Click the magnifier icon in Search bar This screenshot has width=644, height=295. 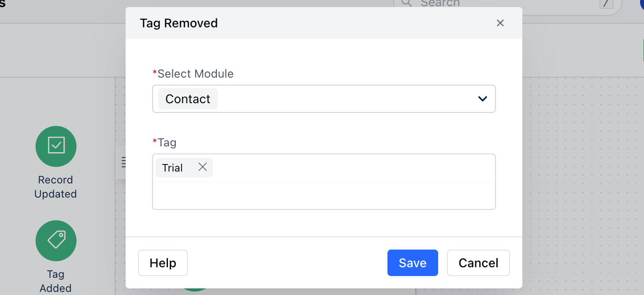(x=406, y=3)
